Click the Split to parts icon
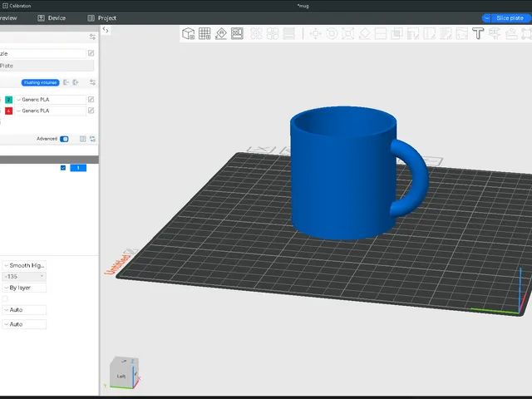The height and width of the screenshot is (399, 532). point(273,33)
